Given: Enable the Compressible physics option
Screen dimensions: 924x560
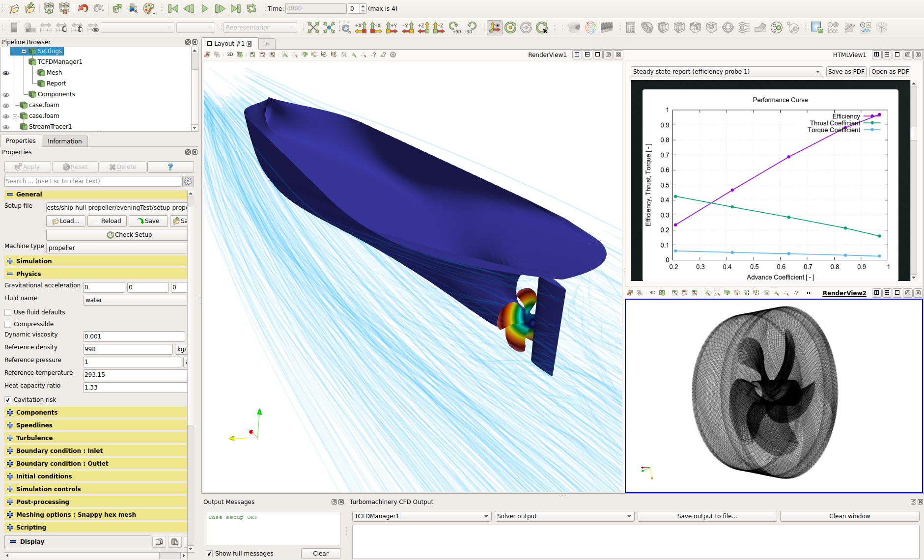Looking at the screenshot, I should (8, 324).
